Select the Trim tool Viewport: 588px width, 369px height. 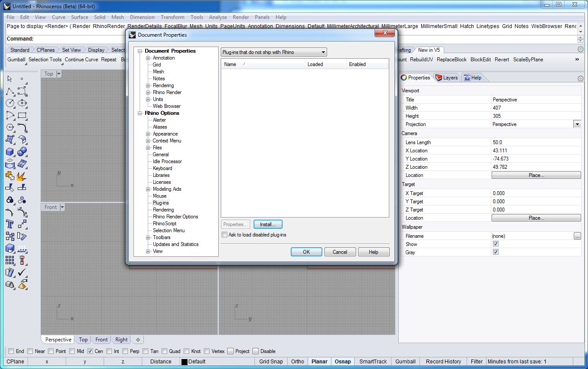pos(10,188)
